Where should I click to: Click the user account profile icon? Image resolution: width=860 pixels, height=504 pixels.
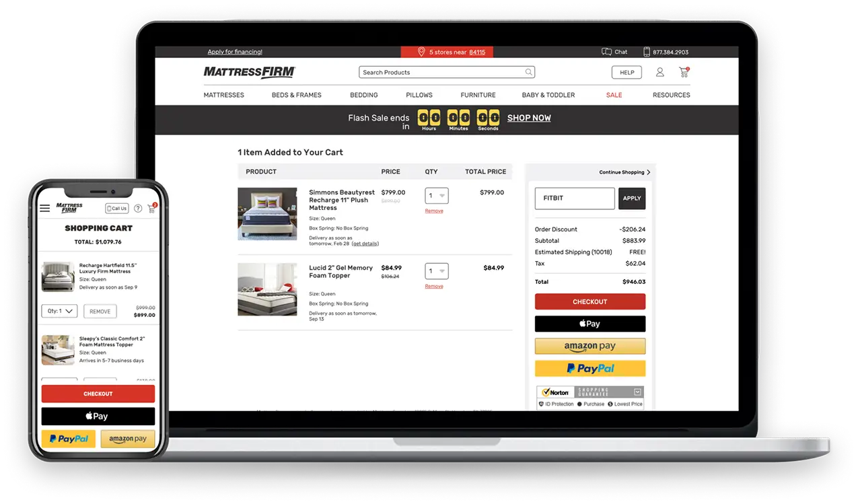click(x=659, y=72)
